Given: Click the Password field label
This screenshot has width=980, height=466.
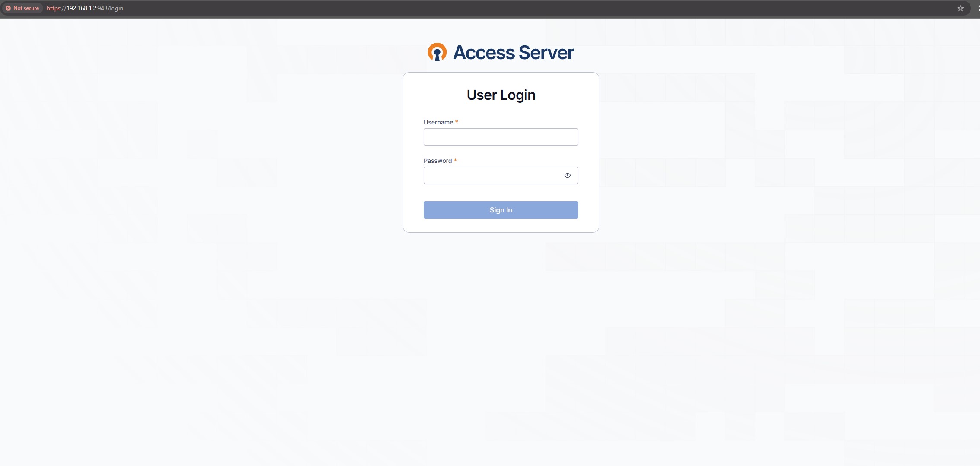Looking at the screenshot, I should click(x=438, y=161).
